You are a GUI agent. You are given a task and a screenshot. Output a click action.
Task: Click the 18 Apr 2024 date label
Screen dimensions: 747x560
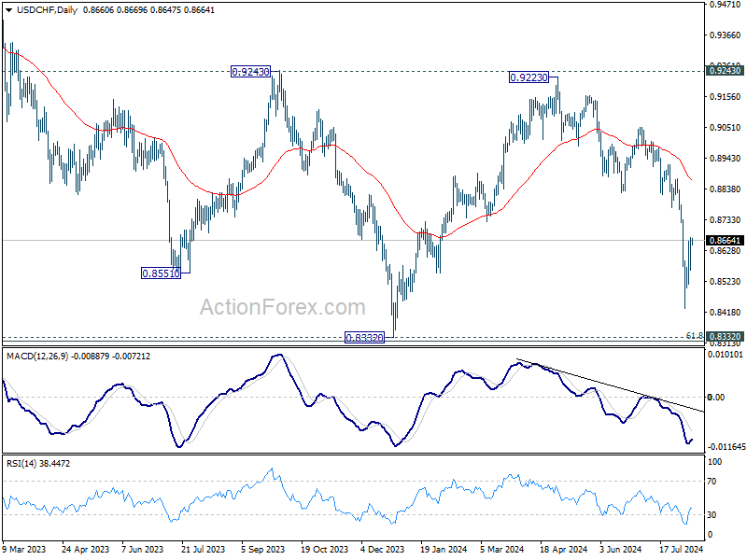click(564, 550)
